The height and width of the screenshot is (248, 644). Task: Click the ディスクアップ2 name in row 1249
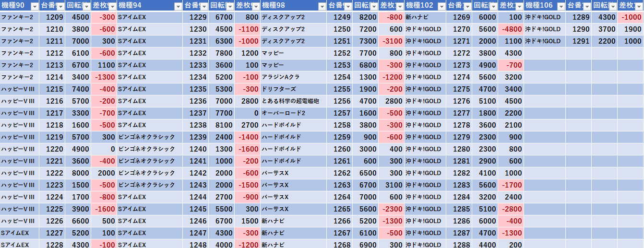[x=283, y=17]
